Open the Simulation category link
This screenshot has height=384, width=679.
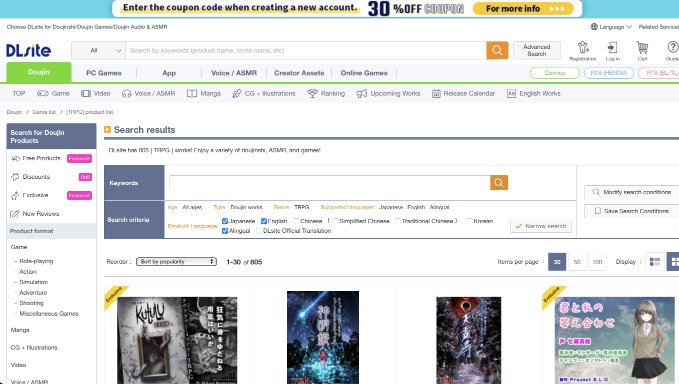pos(34,282)
